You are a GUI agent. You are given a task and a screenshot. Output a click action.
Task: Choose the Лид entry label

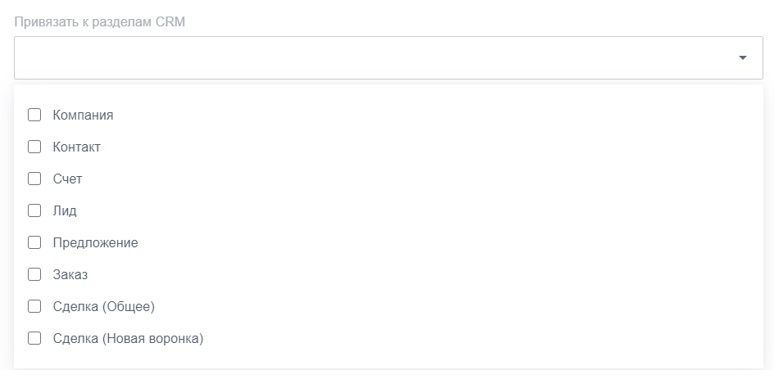[65, 211]
